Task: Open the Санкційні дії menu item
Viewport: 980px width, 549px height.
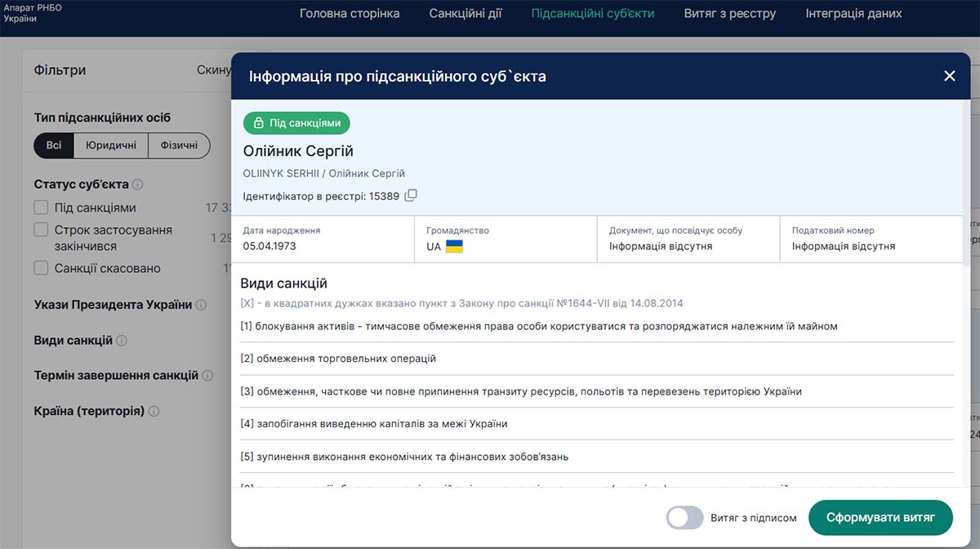Action: coord(465,14)
